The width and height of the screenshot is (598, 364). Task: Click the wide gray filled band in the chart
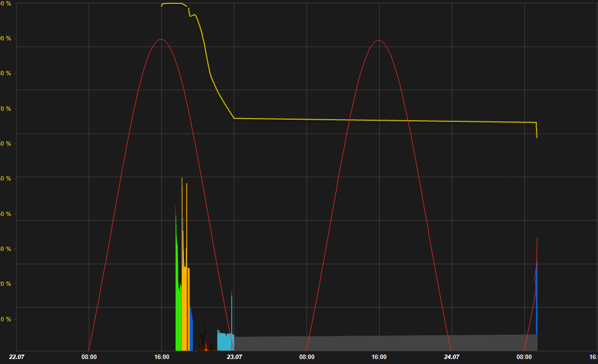385,343
